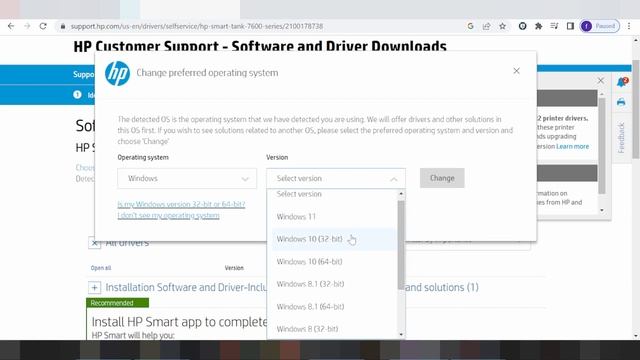Reload the page with refresh icon
The width and height of the screenshot is (640, 360).
[43, 26]
